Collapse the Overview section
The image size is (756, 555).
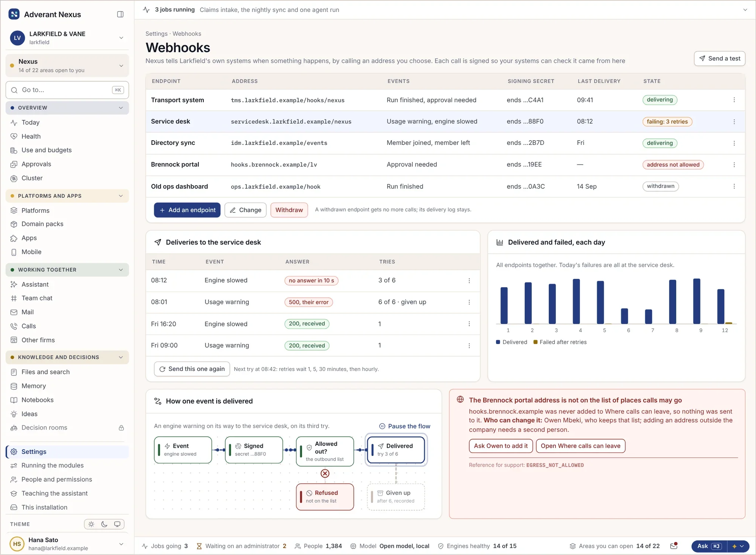[67, 108]
